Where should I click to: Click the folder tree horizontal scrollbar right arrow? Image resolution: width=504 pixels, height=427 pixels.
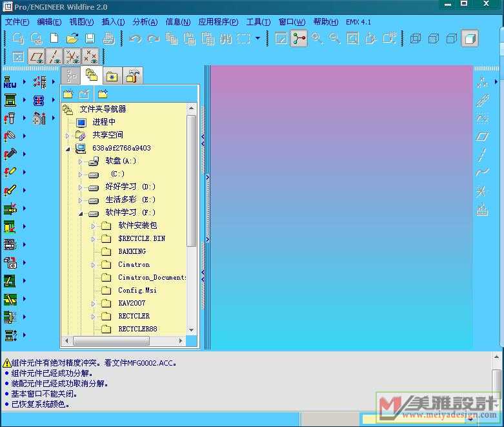tap(180, 340)
